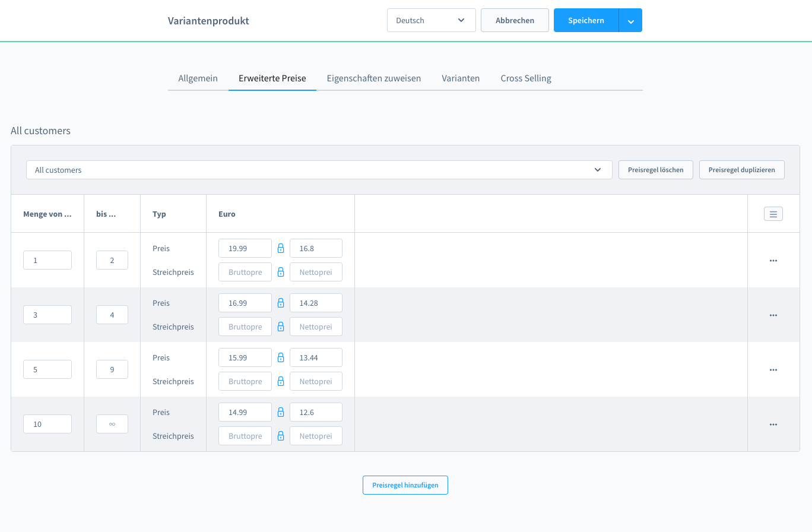Toggle price lock on the 19.99 row
Viewport: 812px width, 532px height.
tap(281, 248)
